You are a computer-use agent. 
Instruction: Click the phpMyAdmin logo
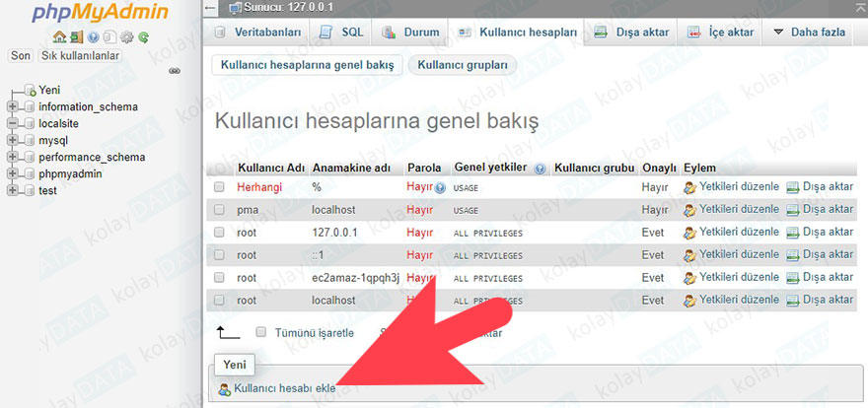tap(100, 13)
